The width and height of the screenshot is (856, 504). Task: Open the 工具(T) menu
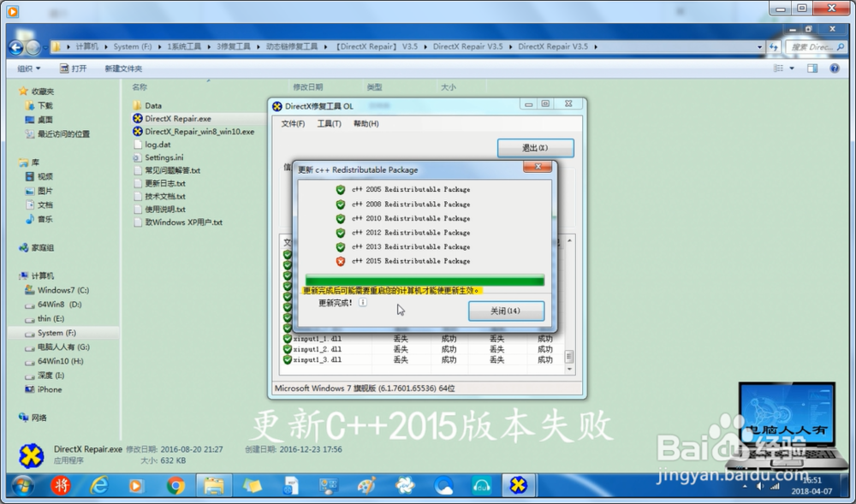[x=330, y=124]
